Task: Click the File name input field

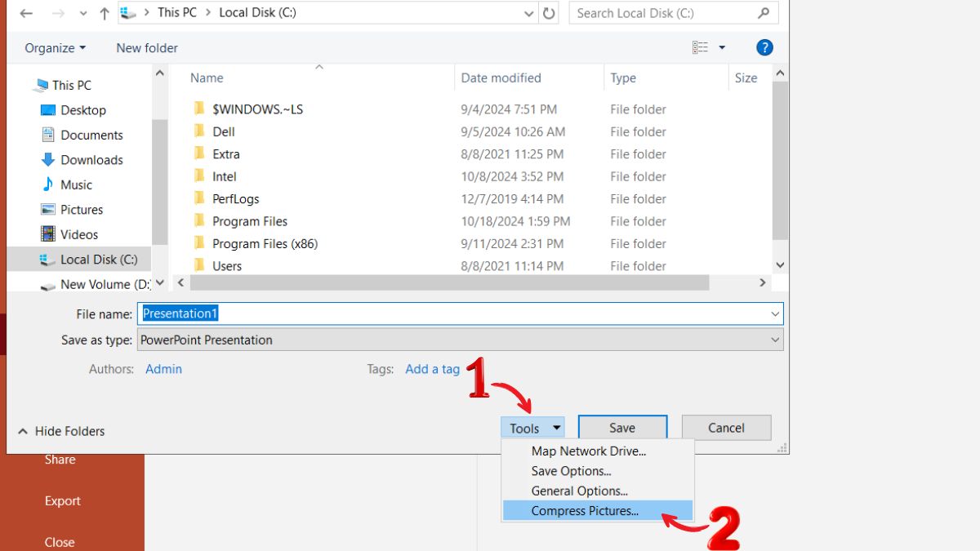Action: pyautogui.click(x=460, y=313)
